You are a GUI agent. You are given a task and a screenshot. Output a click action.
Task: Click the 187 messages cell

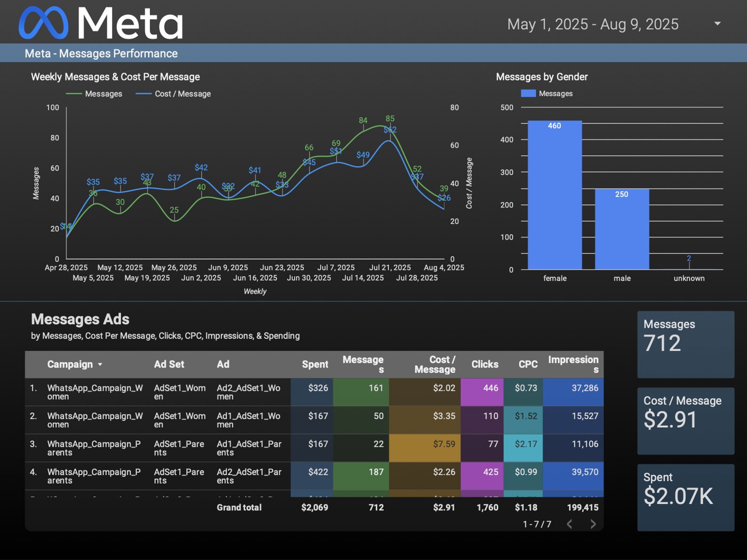(x=361, y=476)
